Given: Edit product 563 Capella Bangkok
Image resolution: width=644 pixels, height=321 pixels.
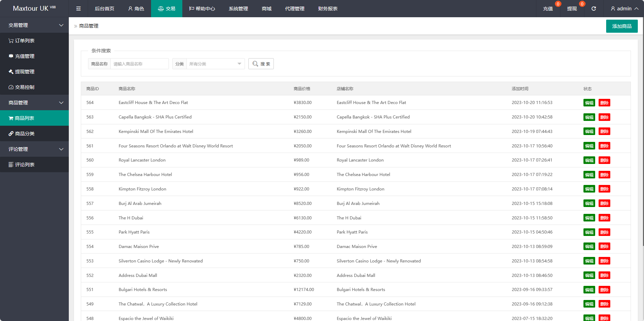Looking at the screenshot, I should click(x=589, y=117).
